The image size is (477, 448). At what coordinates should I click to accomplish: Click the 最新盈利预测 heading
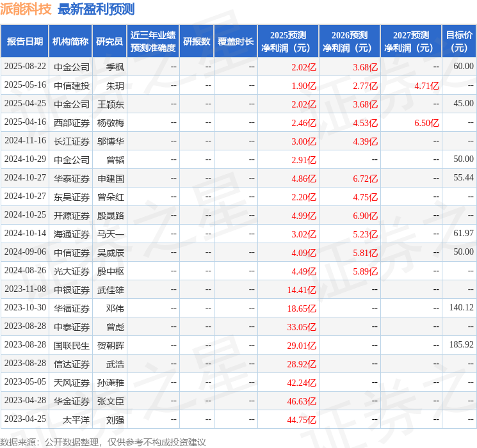pyautogui.click(x=95, y=9)
